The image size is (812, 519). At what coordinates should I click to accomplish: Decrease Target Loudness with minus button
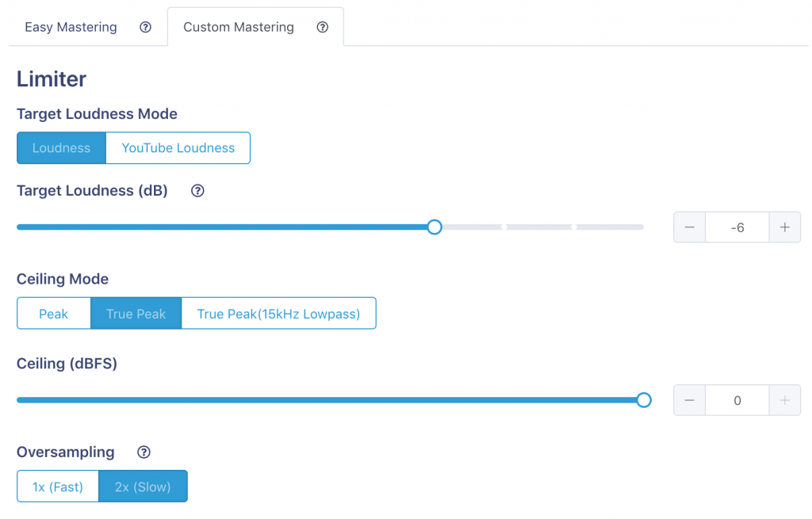tap(689, 227)
